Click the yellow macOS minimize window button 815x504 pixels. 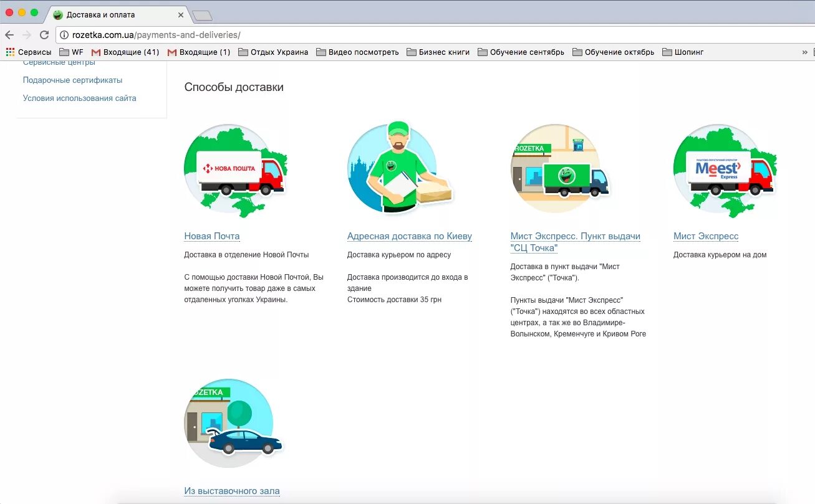point(22,12)
